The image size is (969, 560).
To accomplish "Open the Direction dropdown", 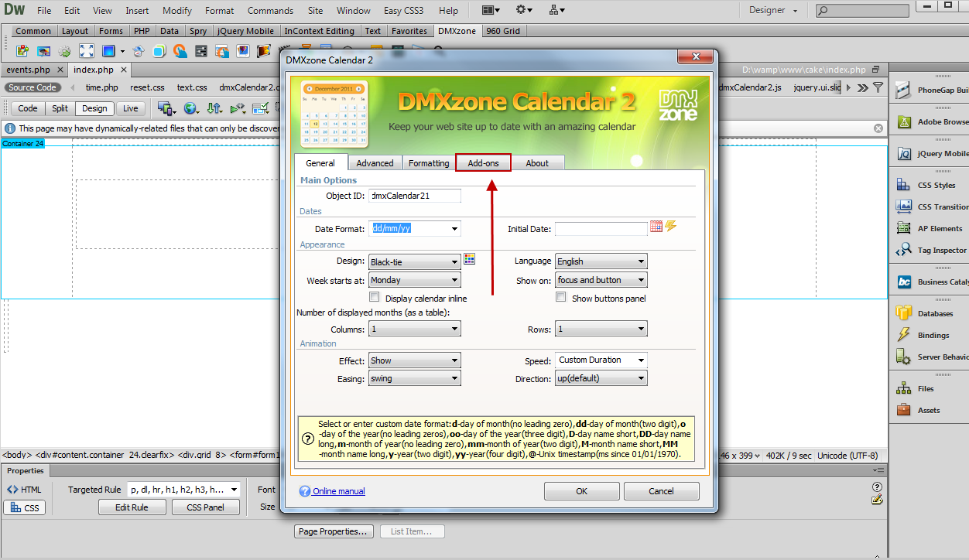I will [601, 378].
